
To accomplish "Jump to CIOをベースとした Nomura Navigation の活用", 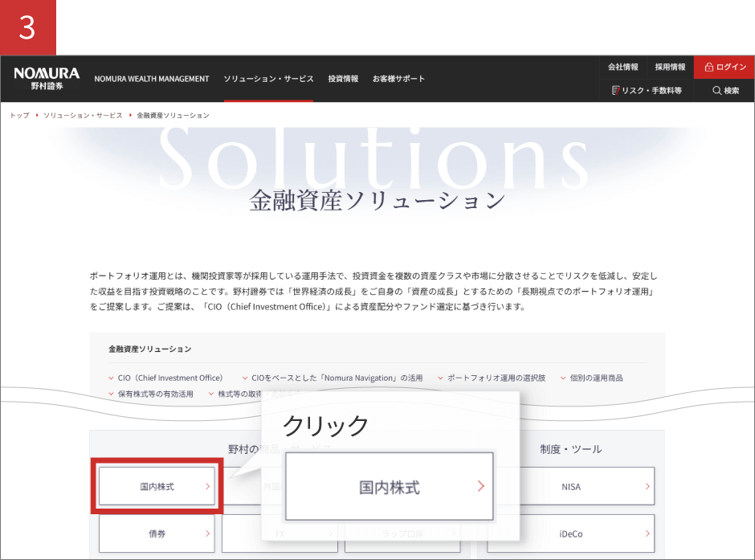I will (x=333, y=378).
